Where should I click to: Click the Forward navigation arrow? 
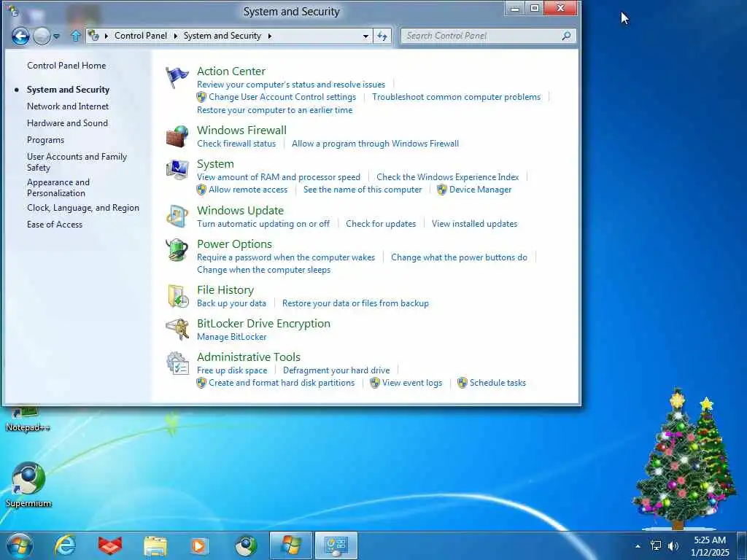point(42,36)
